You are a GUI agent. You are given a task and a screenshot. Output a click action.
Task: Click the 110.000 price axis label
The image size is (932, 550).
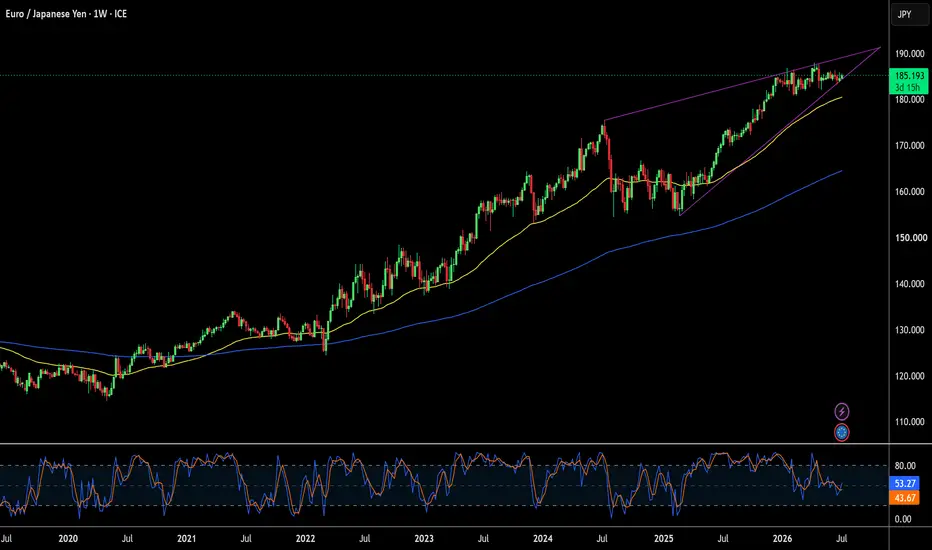point(909,422)
